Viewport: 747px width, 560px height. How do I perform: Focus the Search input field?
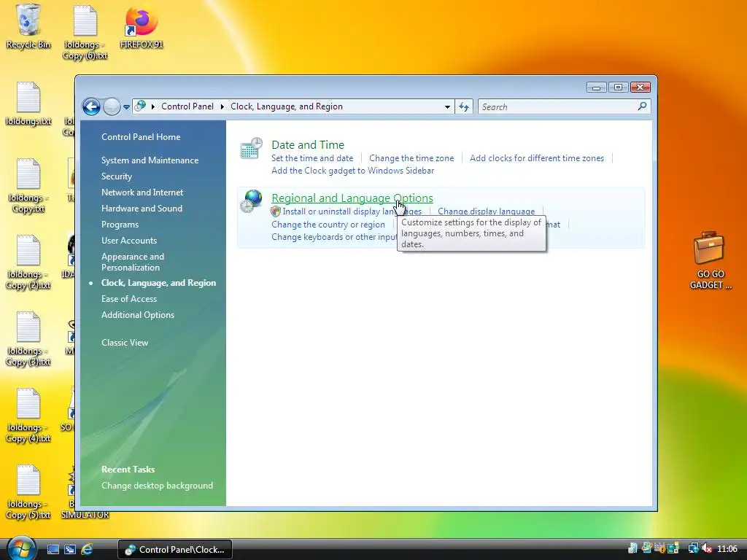(558, 106)
